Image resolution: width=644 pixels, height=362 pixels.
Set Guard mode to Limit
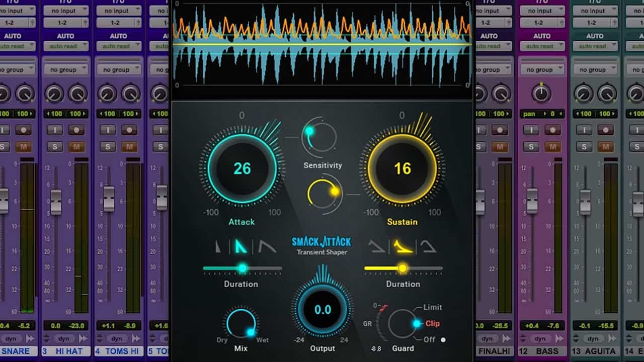point(432,307)
